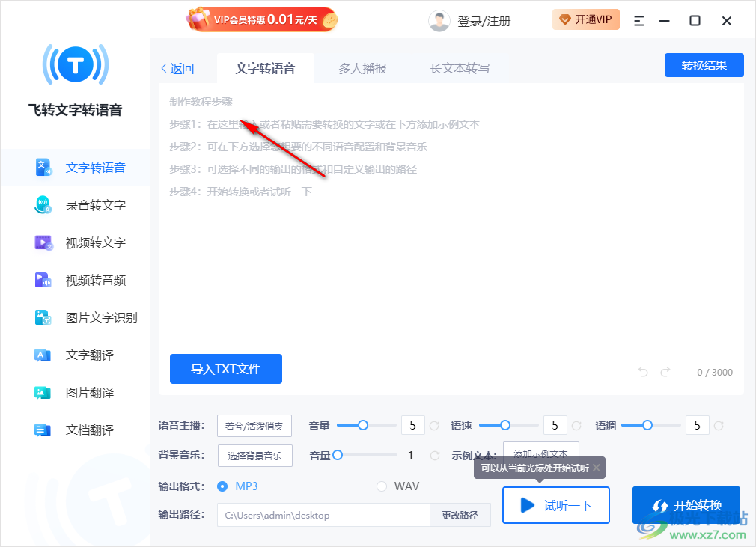756x547 pixels.
Task: Click the 语速 slider handle
Action: pyautogui.click(x=504, y=425)
